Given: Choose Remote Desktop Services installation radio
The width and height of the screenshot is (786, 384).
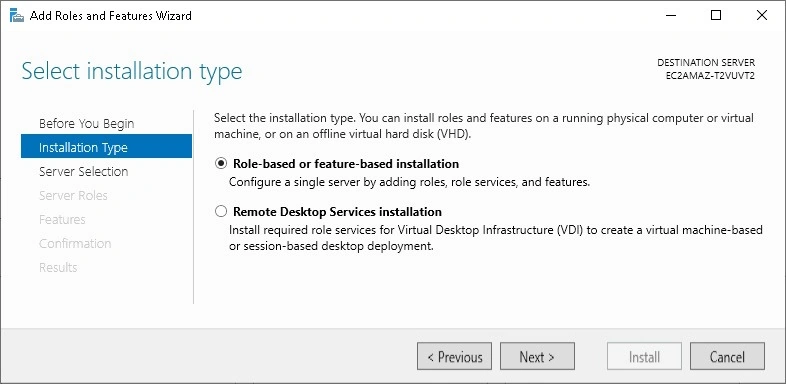Looking at the screenshot, I should tap(221, 212).
